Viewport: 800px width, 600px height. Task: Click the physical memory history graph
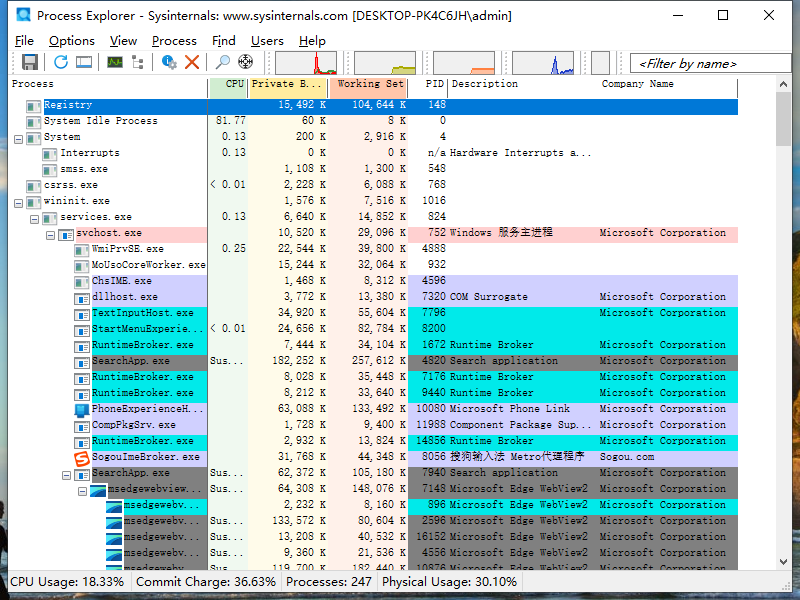point(464,63)
